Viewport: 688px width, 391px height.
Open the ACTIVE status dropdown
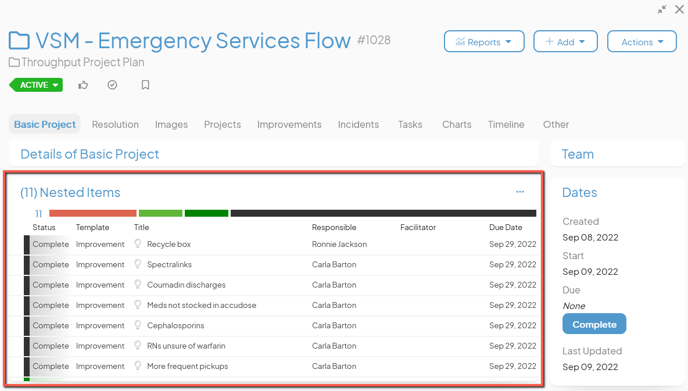pyautogui.click(x=36, y=85)
